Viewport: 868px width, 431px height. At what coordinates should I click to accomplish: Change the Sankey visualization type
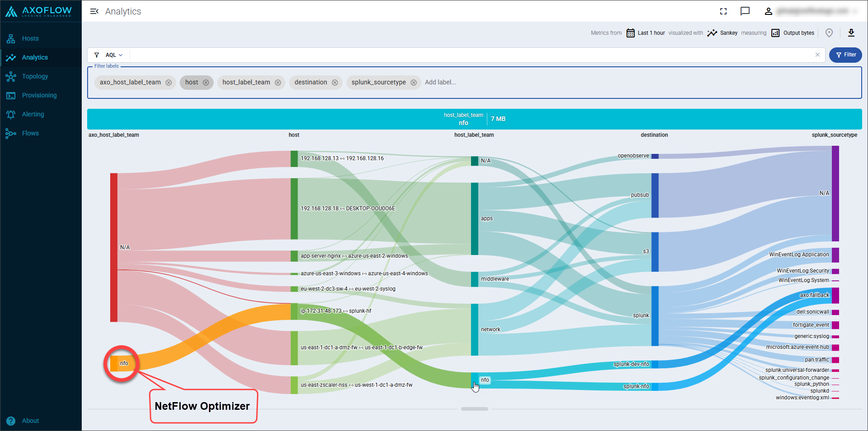pos(723,33)
